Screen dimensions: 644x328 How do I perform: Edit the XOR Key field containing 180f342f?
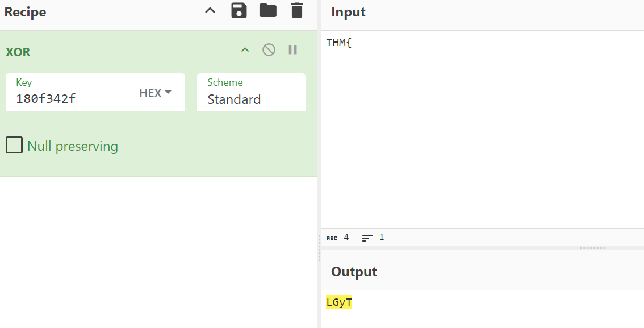click(x=72, y=93)
